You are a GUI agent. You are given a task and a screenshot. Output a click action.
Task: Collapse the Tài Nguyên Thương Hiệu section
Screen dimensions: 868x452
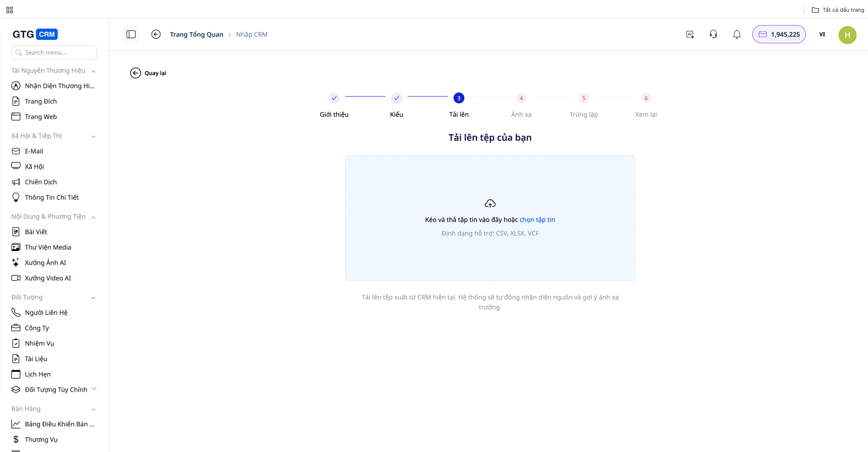pyautogui.click(x=93, y=71)
